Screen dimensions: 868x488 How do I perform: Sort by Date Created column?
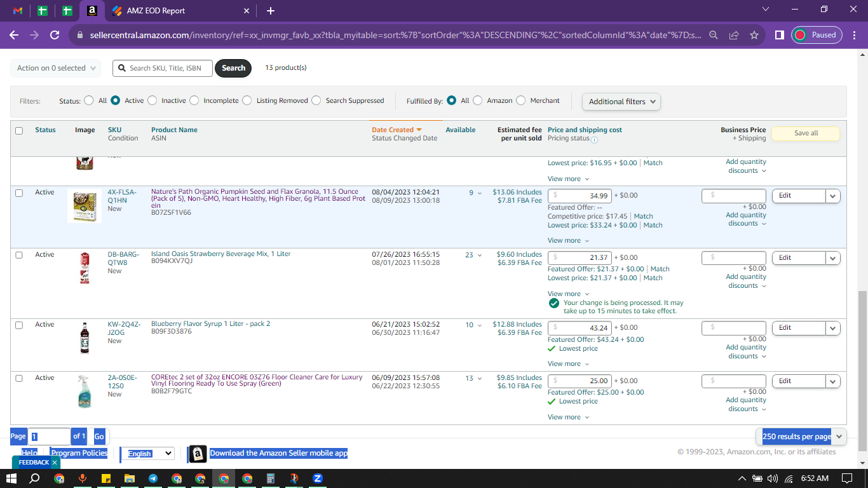pos(397,130)
